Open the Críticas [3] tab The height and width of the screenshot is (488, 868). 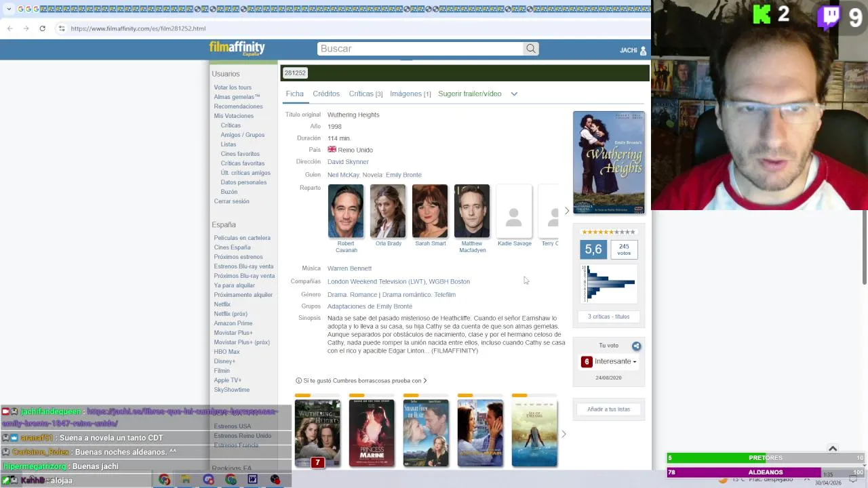[366, 94]
